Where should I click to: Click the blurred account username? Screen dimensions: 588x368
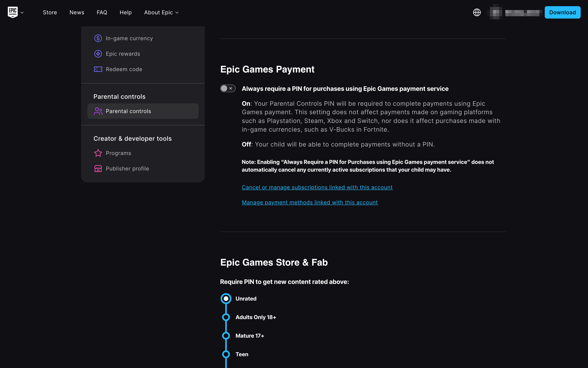click(x=523, y=13)
